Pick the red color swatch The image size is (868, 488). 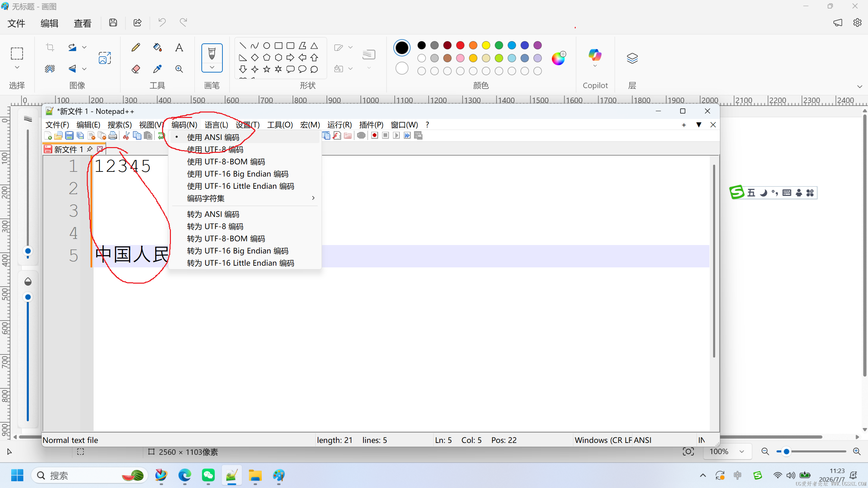coord(460,45)
